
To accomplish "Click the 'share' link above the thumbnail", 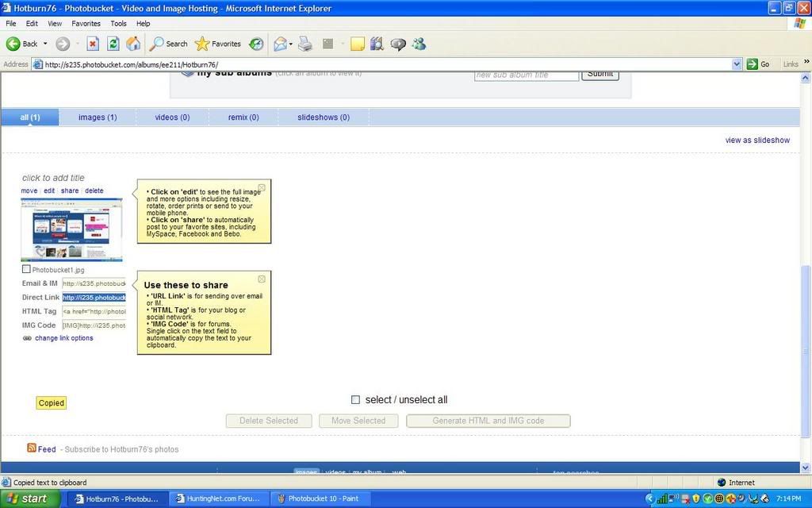I will [70, 190].
